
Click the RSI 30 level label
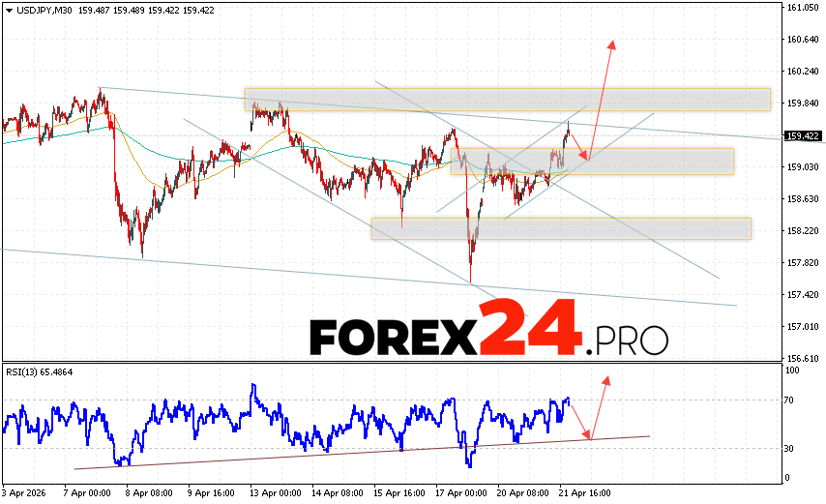click(789, 448)
